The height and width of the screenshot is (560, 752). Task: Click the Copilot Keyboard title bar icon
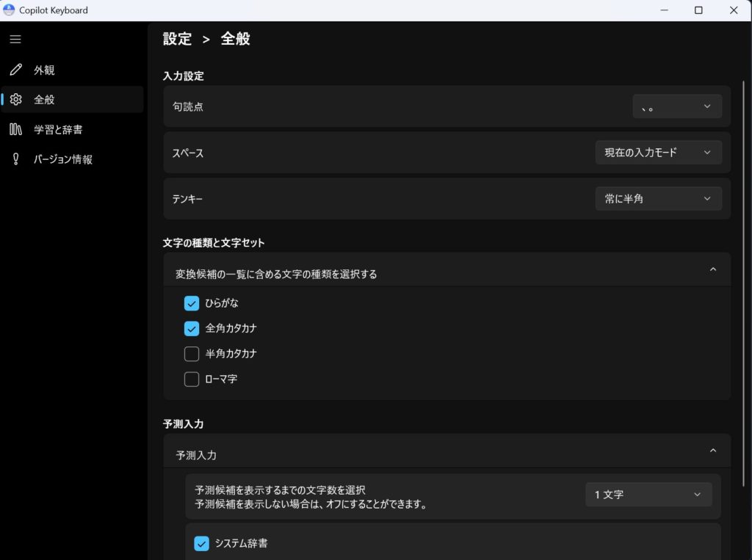pyautogui.click(x=7, y=10)
